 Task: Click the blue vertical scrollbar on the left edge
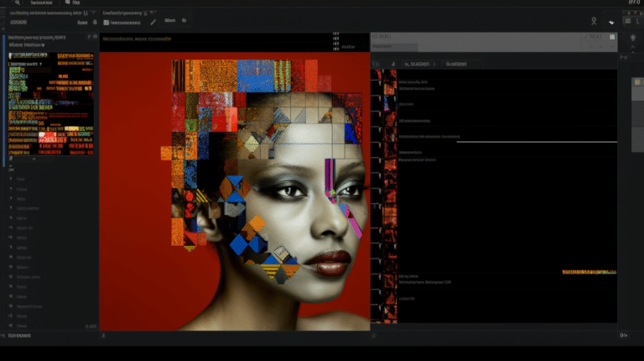4,101
